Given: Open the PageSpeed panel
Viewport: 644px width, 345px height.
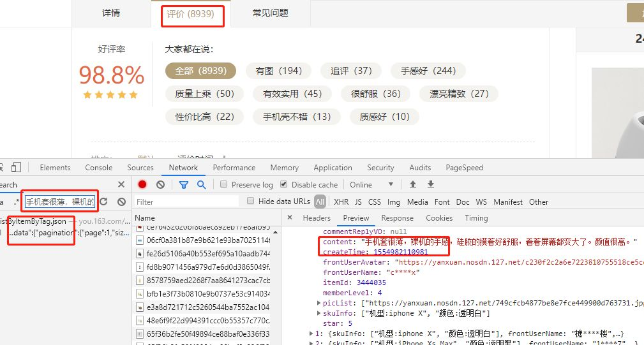Looking at the screenshot, I should click(x=464, y=167).
